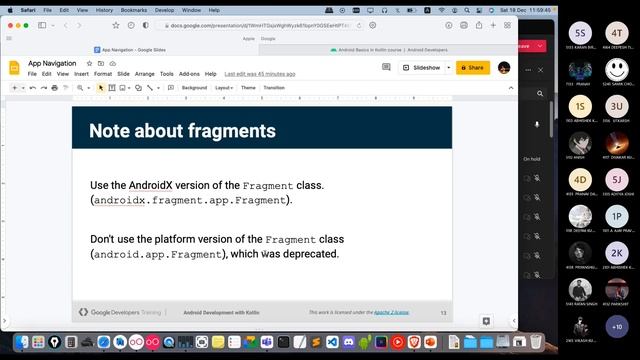Open the Apache 2 license link
The image size is (640, 360).
391,312
